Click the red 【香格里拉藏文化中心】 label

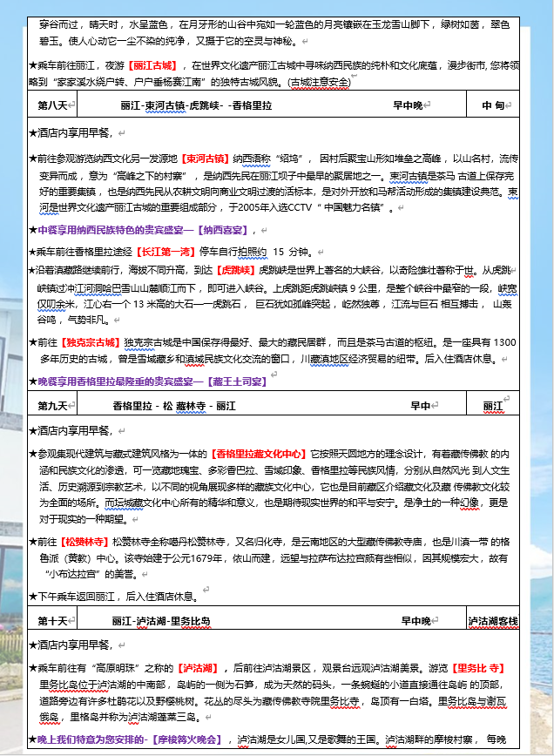pos(259,454)
